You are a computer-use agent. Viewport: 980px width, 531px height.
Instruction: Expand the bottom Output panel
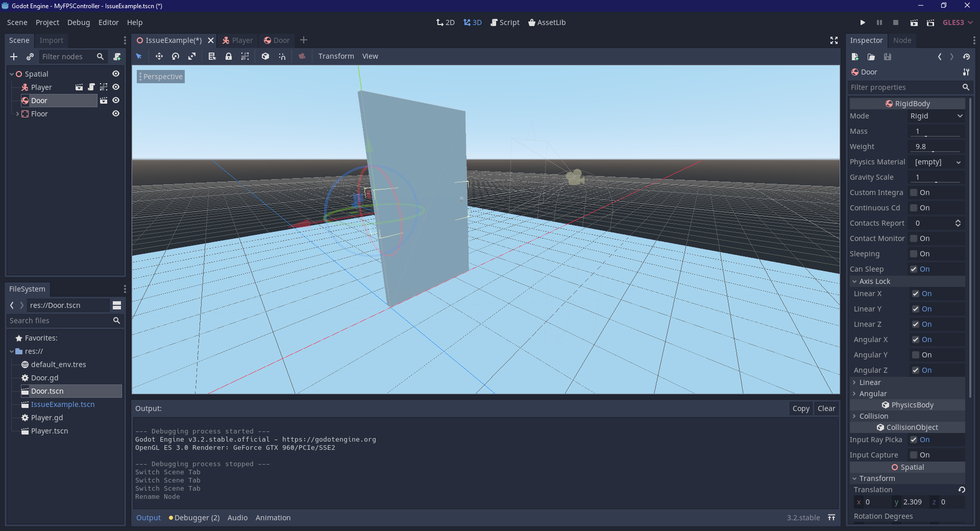(x=831, y=518)
